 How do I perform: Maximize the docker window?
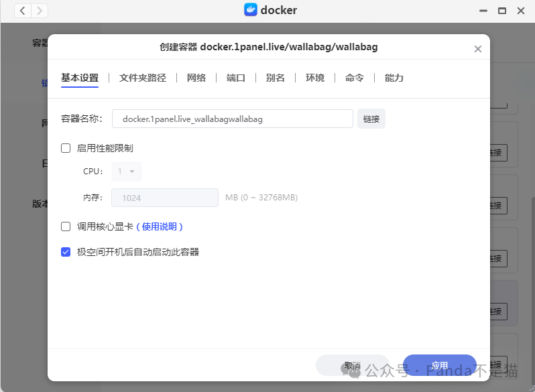[502, 11]
